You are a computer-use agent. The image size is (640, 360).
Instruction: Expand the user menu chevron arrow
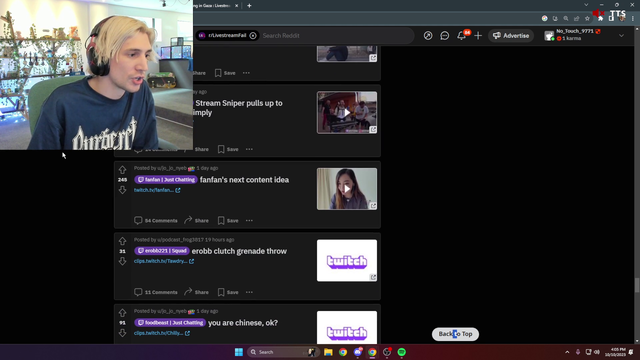621,36
